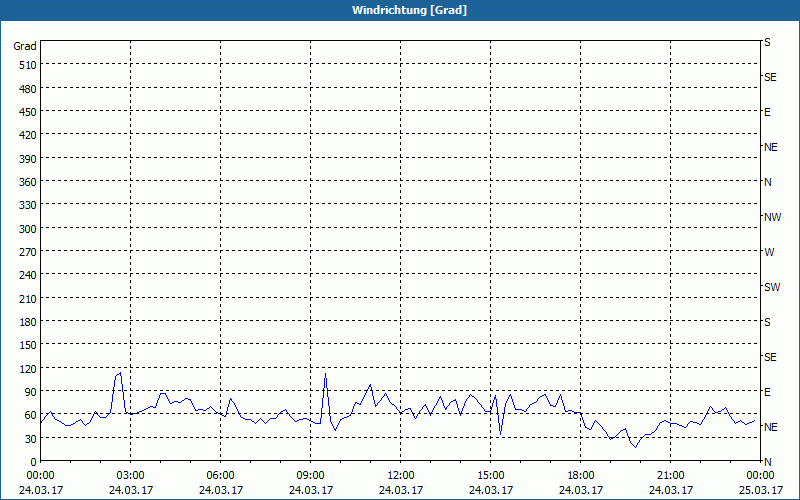
Task: Click the 180 value on degree axis
Action: click(28, 322)
